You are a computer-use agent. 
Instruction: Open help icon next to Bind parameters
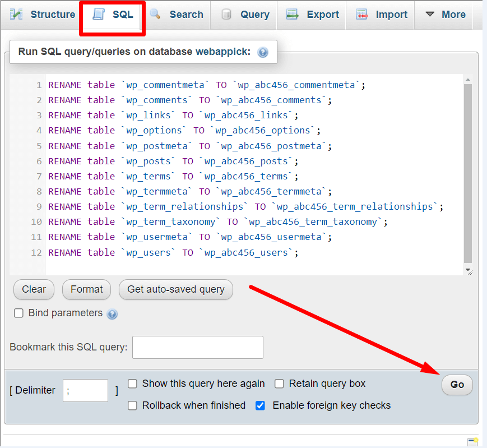click(x=112, y=314)
